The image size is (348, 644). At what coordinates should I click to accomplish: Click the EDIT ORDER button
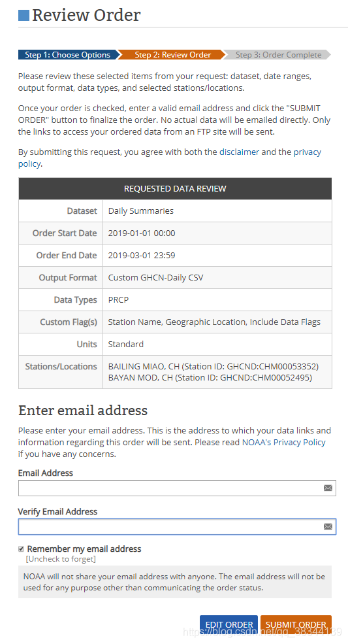(x=229, y=624)
